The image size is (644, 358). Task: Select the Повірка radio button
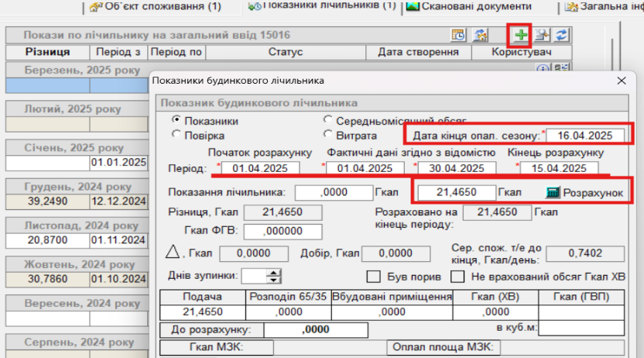pyautogui.click(x=176, y=135)
